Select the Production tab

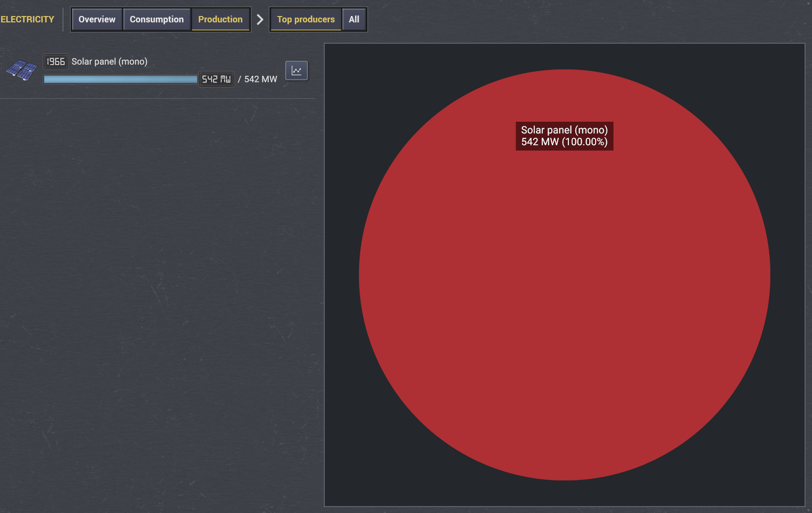[x=220, y=19]
